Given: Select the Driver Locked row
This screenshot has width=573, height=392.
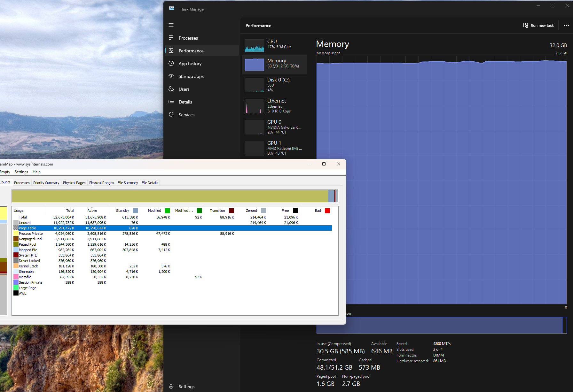Looking at the screenshot, I should [173, 261].
